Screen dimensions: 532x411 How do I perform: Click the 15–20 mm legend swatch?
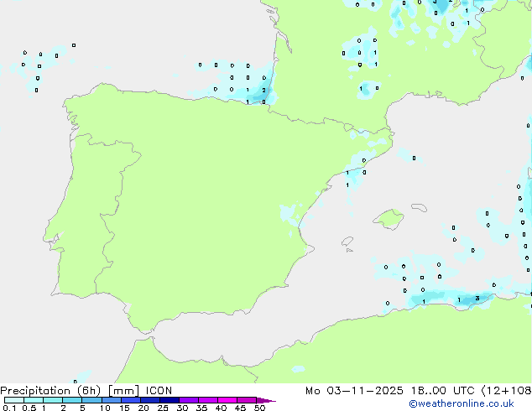(x=131, y=400)
